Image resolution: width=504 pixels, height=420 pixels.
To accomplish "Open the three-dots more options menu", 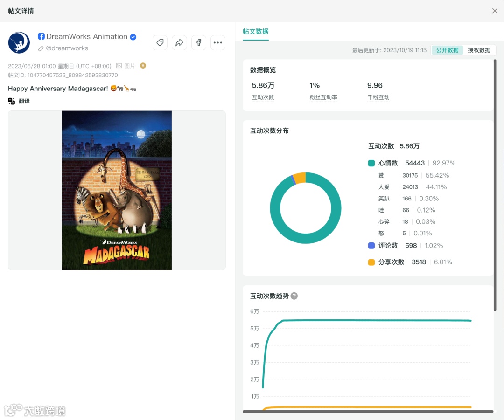I will pyautogui.click(x=218, y=43).
